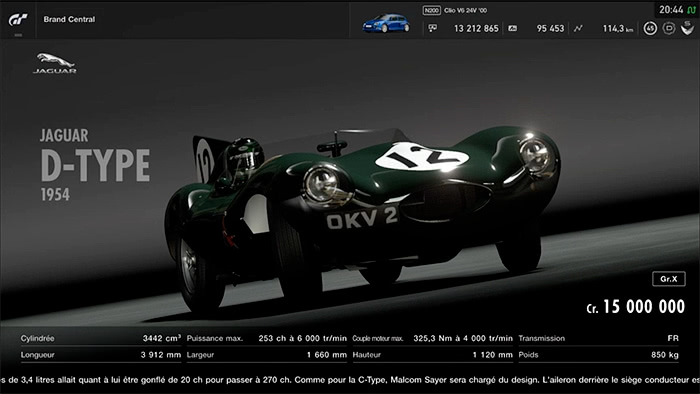Click the Cylindrée 3442 cm³ spec row
This screenshot has height=394, width=700.
(100, 338)
